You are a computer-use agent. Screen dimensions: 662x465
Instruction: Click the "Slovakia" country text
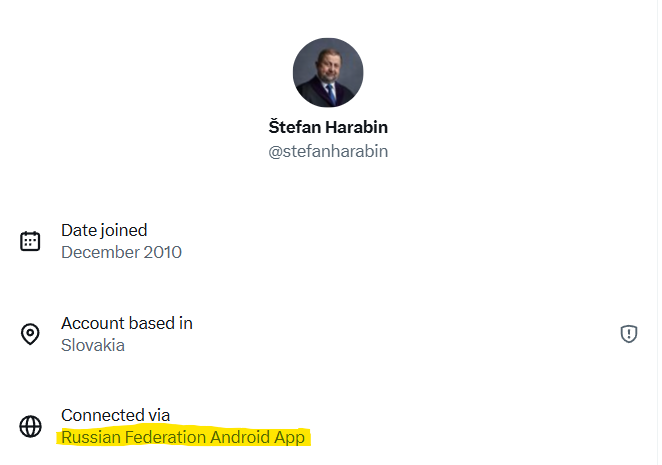pyautogui.click(x=93, y=345)
